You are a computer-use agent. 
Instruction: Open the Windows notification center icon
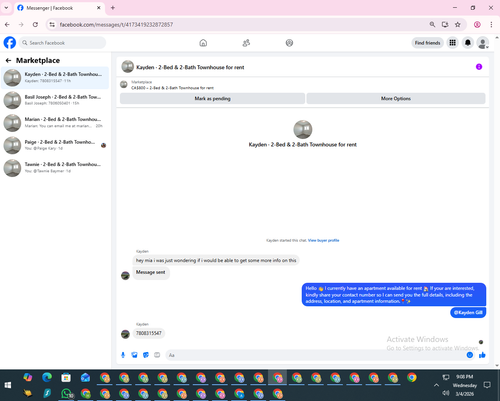pyautogui.click(x=487, y=385)
